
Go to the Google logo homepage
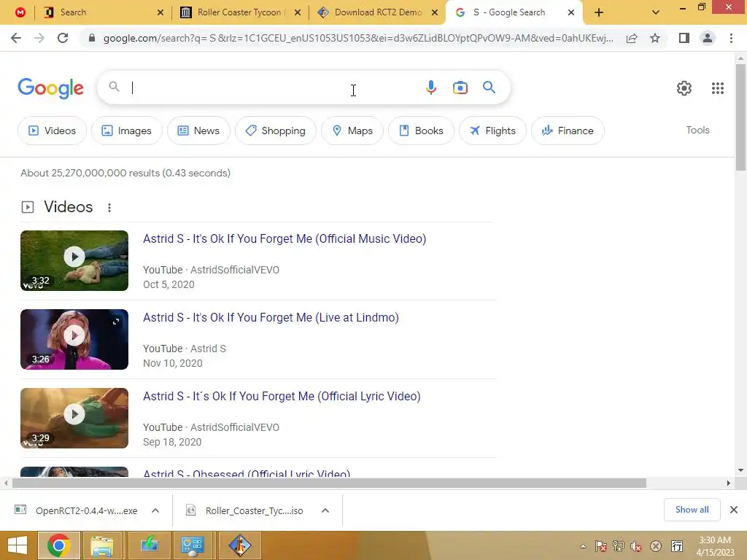tap(50, 88)
